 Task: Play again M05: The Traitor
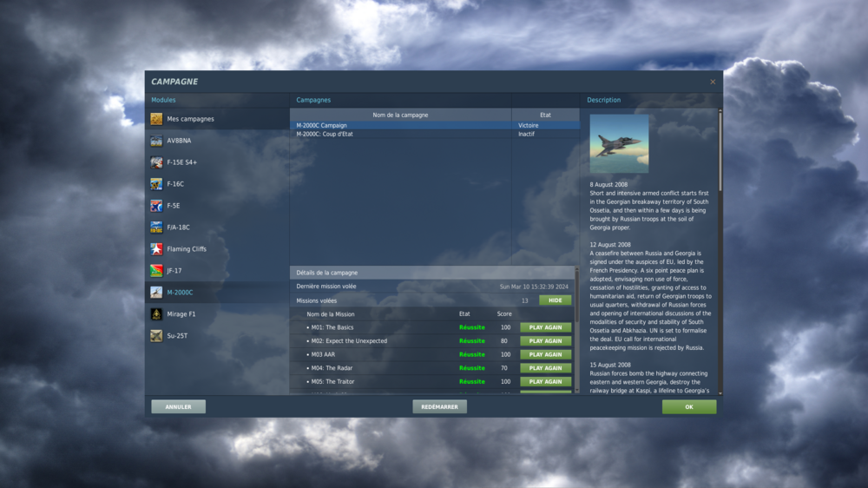[x=545, y=382]
